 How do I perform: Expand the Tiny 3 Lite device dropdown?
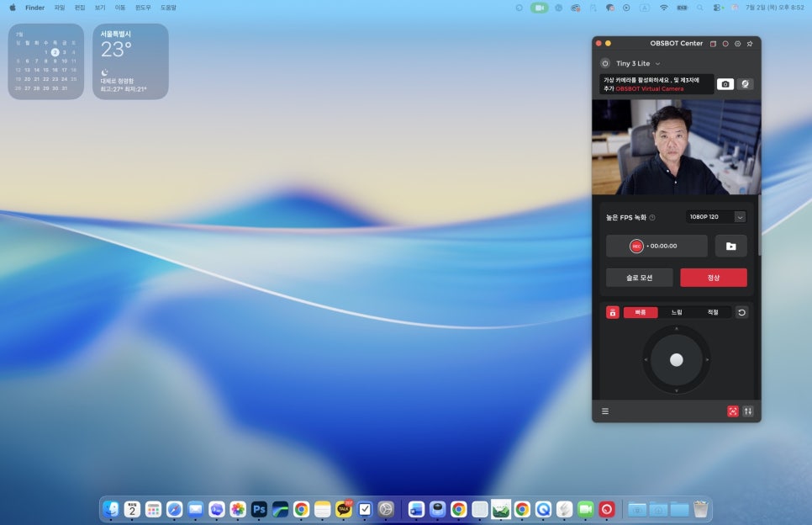[638, 63]
